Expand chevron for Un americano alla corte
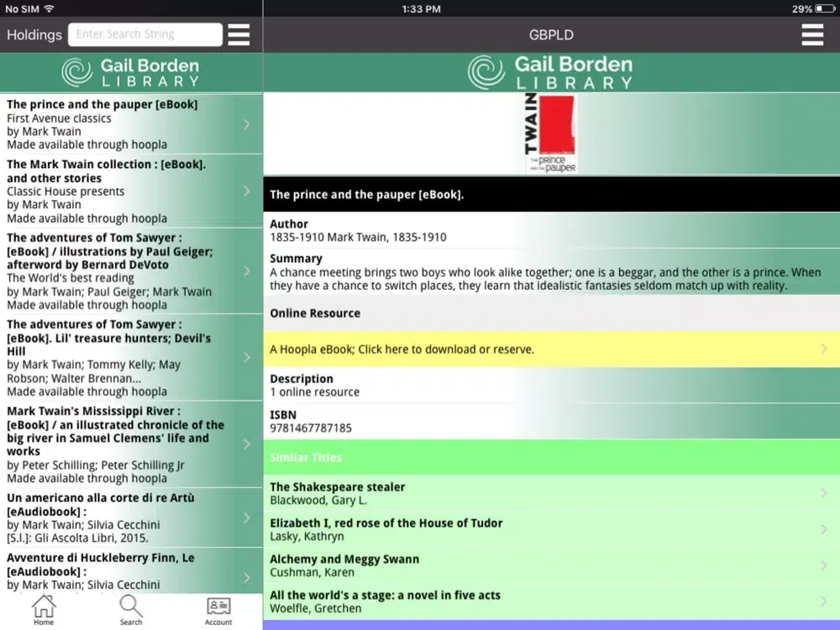This screenshot has width=840, height=630. click(x=246, y=517)
